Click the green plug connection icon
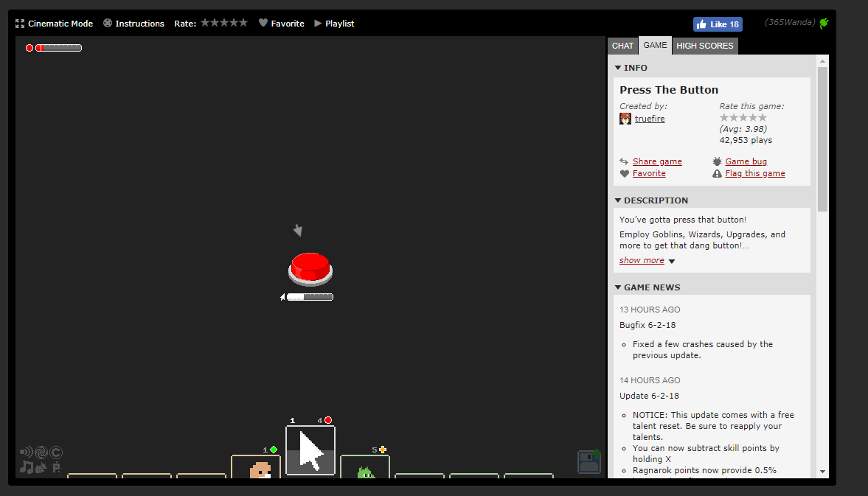 (824, 23)
